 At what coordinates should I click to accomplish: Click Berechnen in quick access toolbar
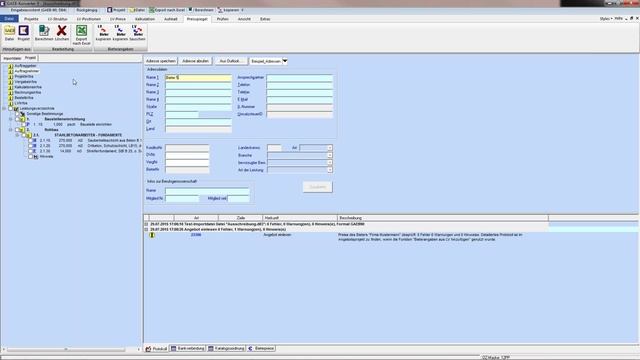[x=201, y=10]
